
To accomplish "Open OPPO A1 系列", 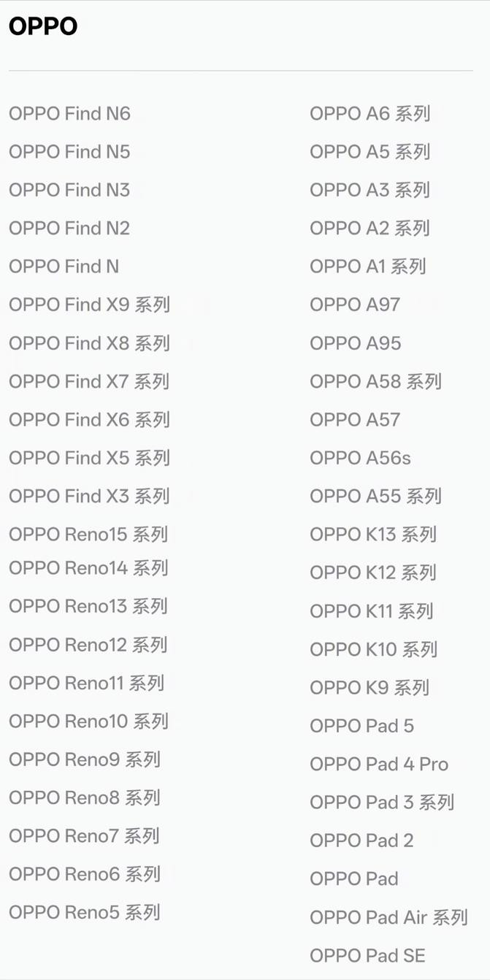I will pyautogui.click(x=367, y=267).
